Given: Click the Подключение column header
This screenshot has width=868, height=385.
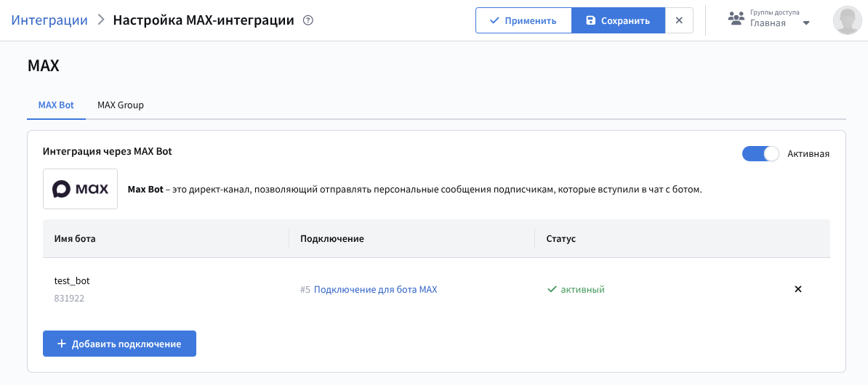Looking at the screenshot, I should point(331,238).
